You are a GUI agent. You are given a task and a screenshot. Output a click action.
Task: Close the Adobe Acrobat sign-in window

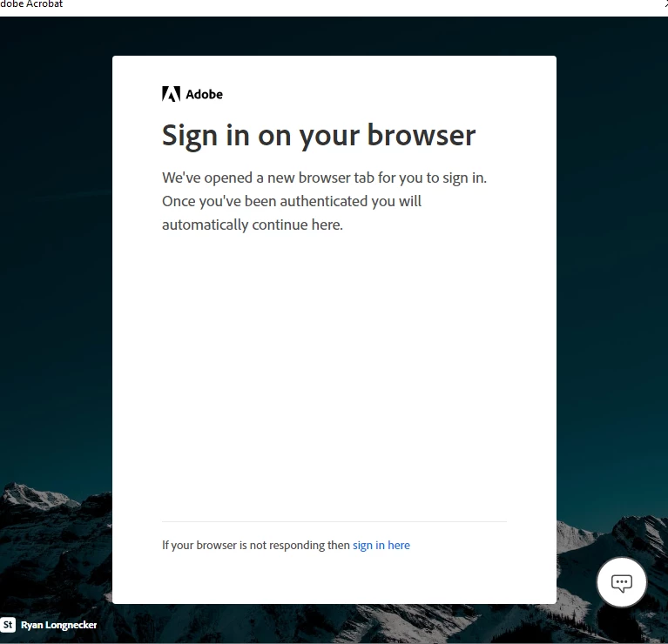pos(665,3)
